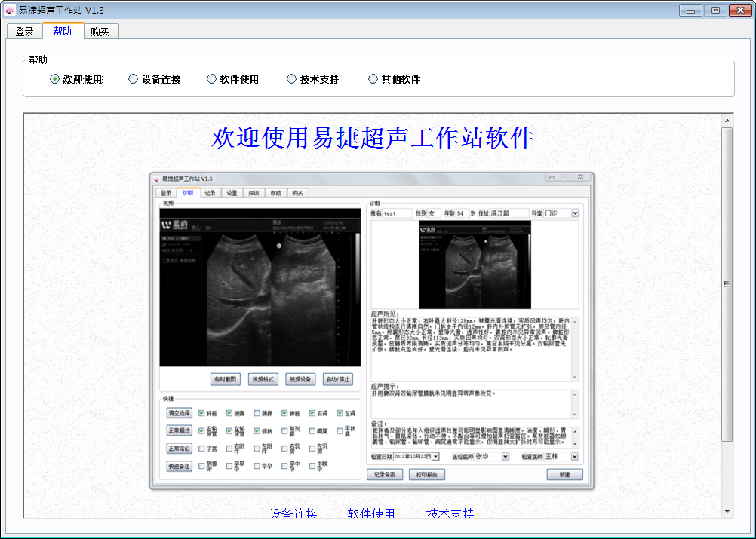Image resolution: width=756 pixels, height=539 pixels.
Task: Click 记录 tab in the embedded screenshot
Action: (x=210, y=193)
